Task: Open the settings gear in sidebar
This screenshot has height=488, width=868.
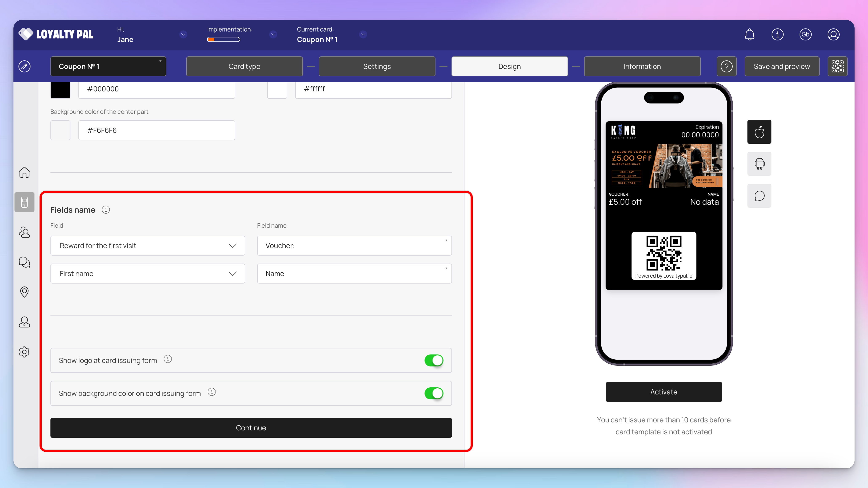Action: [x=24, y=352]
